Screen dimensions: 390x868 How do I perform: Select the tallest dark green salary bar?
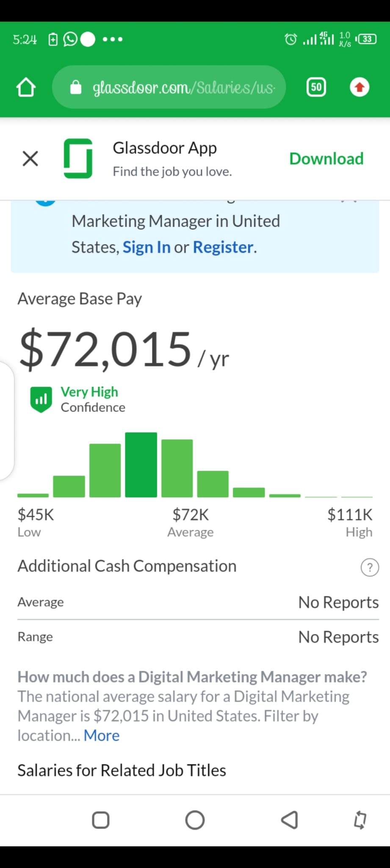click(x=141, y=465)
